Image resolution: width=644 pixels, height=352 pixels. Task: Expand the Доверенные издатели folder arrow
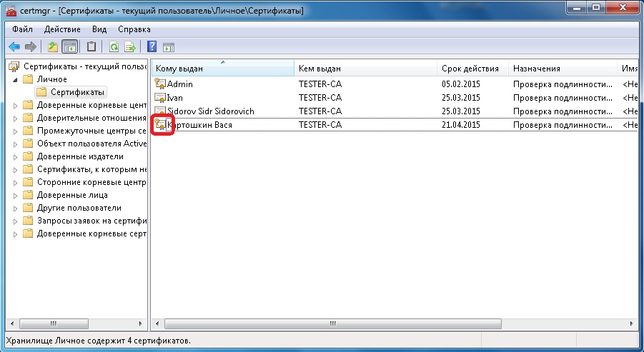[x=16, y=156]
